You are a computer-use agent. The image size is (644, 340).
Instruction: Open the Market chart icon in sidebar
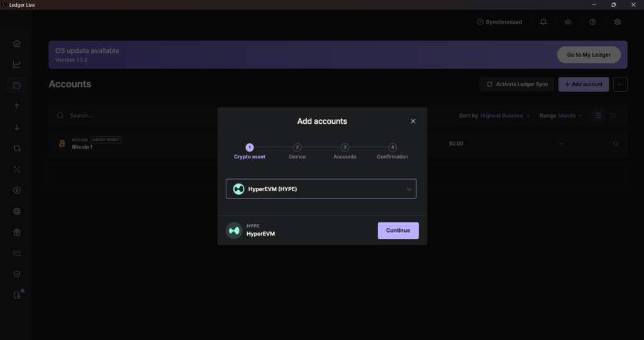click(x=17, y=64)
